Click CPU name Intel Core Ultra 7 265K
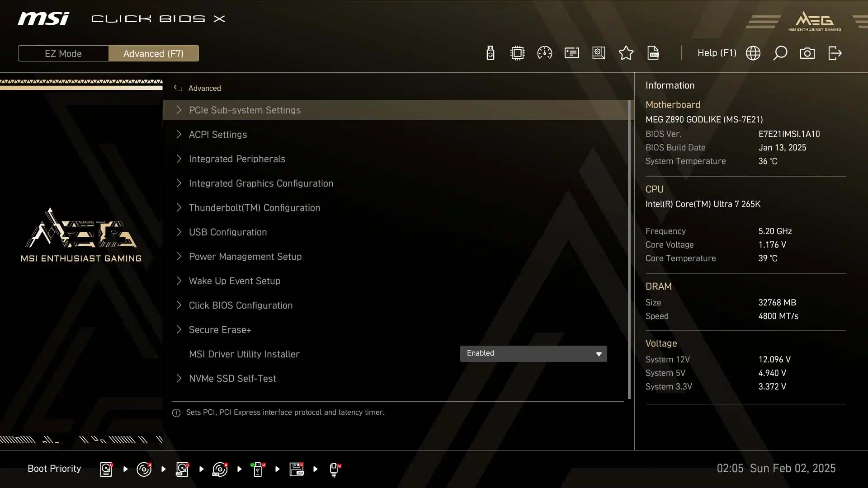 (x=703, y=204)
